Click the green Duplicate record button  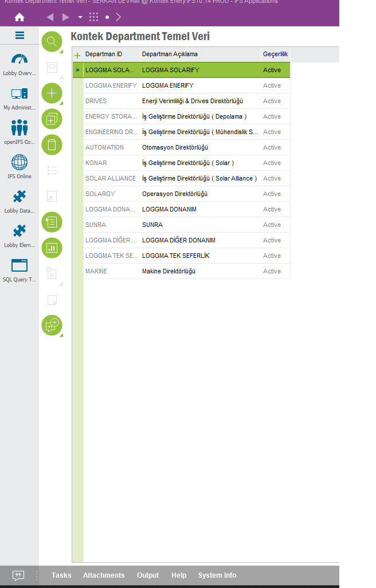click(52, 119)
